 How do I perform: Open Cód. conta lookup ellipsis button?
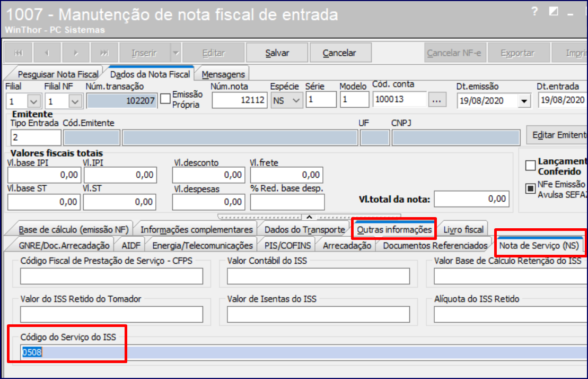click(x=437, y=100)
